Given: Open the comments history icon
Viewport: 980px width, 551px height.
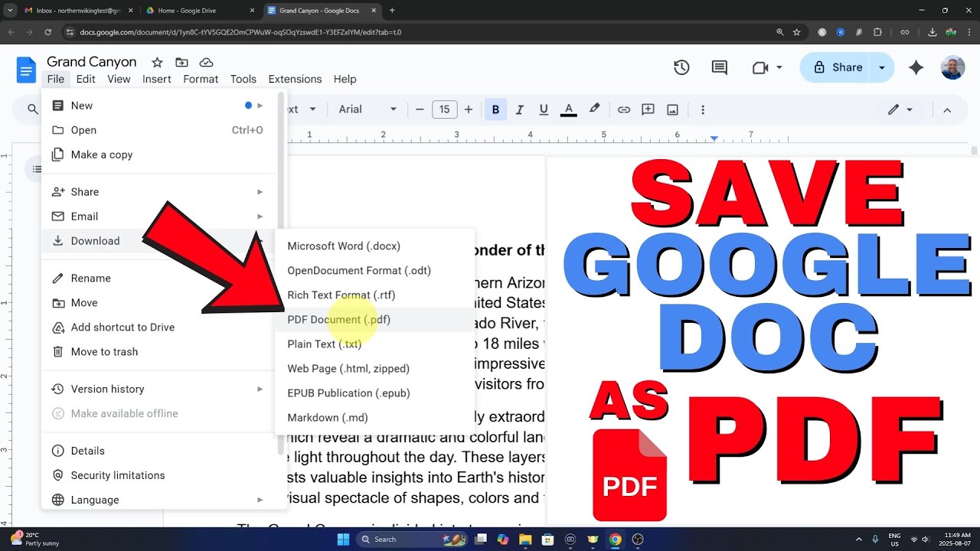Looking at the screenshot, I should 720,67.
